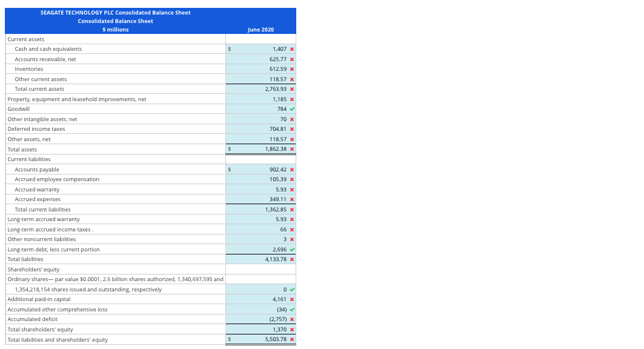
Task: Click the Consolidated Balance Sheet title heading
Action: (115, 21)
